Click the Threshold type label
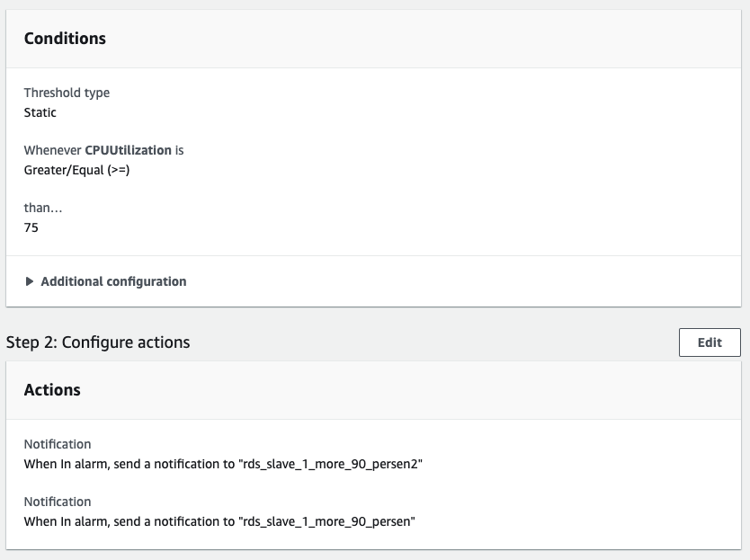750x560 pixels. [67, 93]
